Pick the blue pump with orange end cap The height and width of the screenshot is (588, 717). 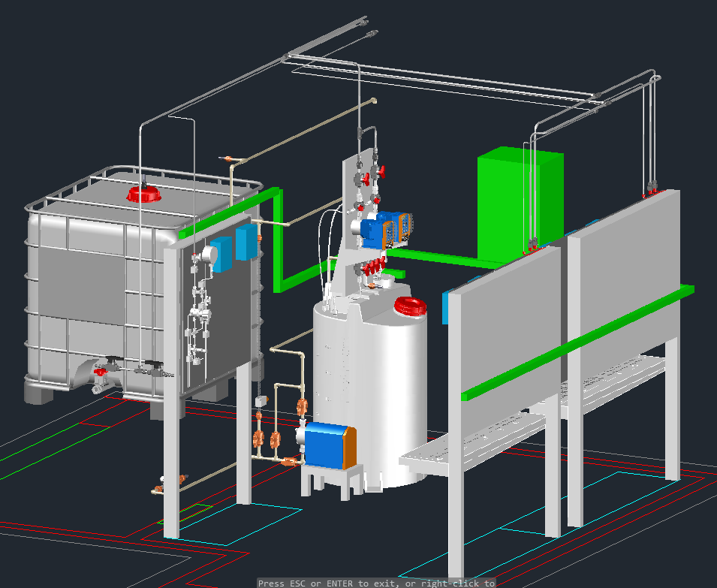[x=330, y=445]
